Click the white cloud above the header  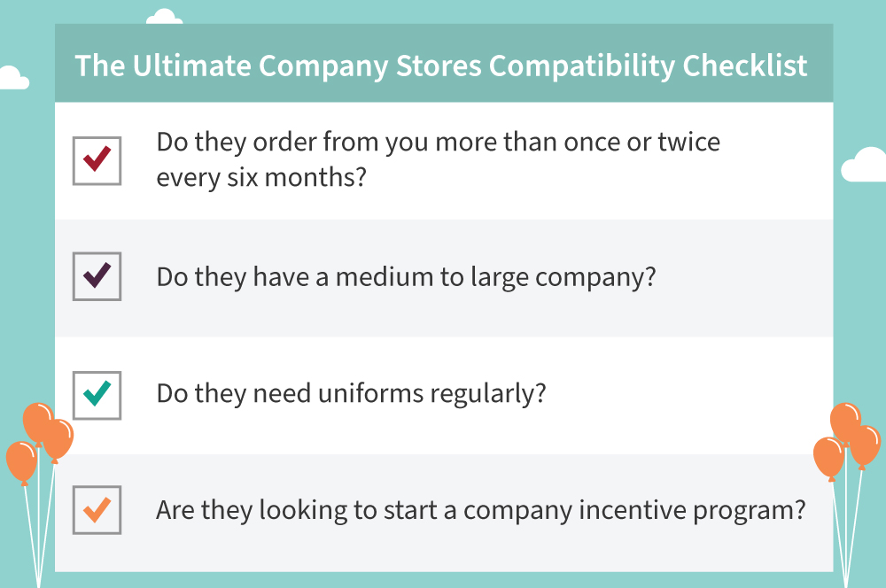tap(163, 16)
